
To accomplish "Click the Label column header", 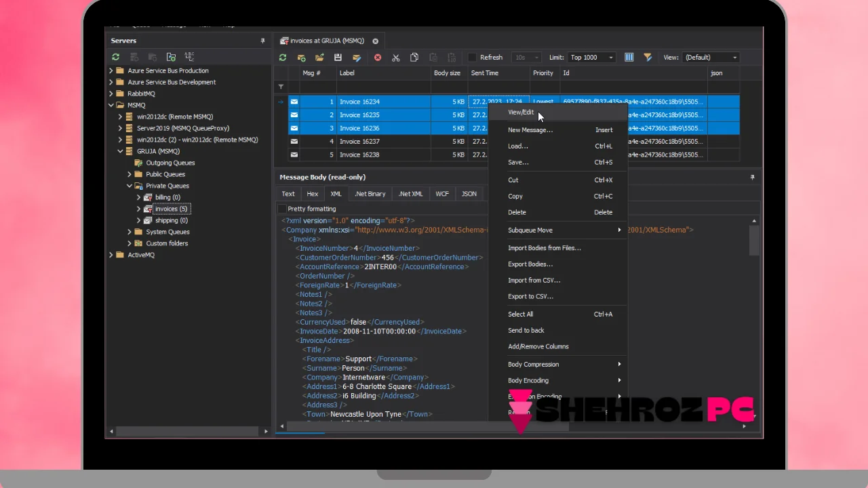I will [x=384, y=73].
